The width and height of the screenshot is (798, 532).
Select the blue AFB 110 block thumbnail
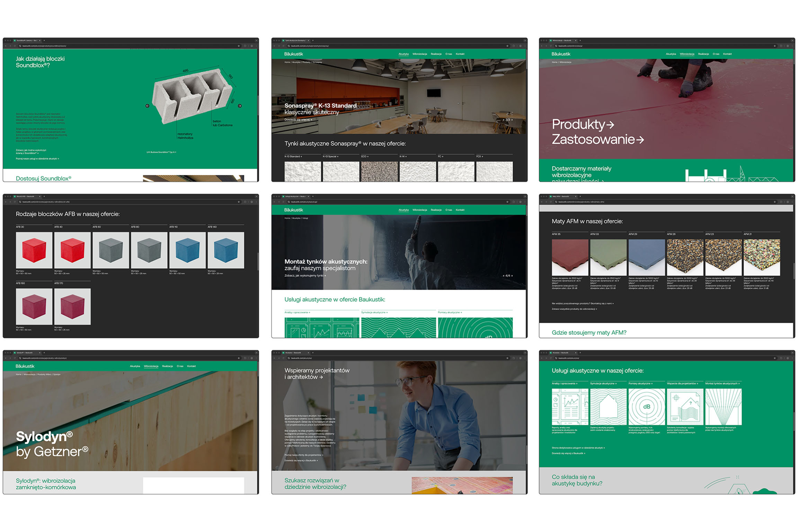pos(187,250)
